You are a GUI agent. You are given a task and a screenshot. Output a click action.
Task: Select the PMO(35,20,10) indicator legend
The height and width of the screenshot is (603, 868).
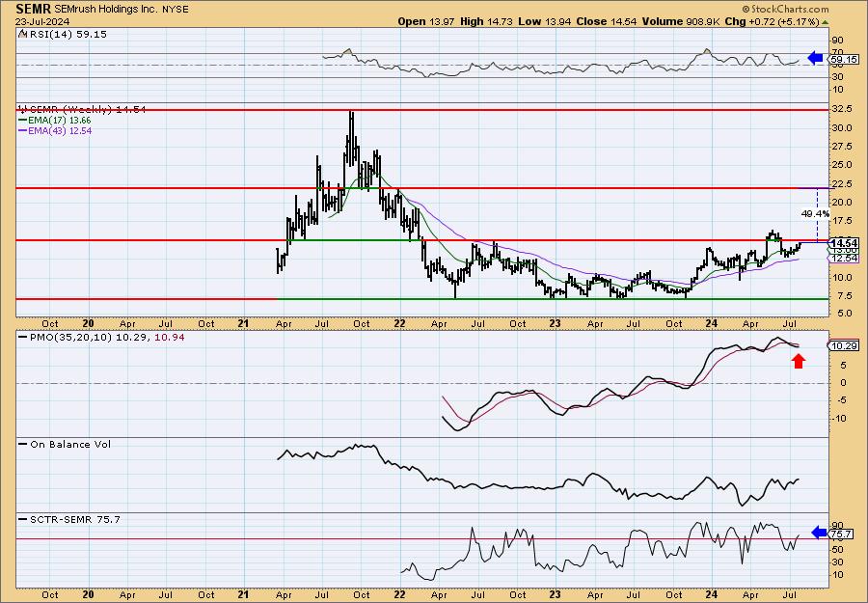[71, 337]
